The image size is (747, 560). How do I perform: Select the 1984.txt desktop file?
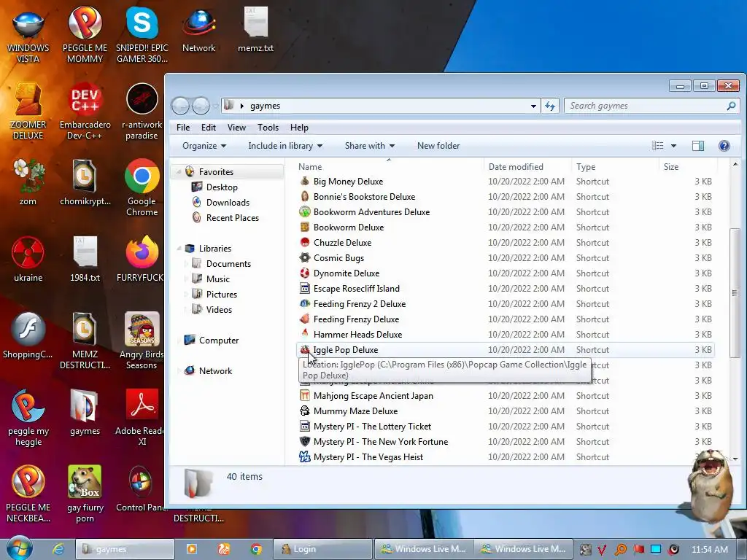pyautogui.click(x=85, y=259)
